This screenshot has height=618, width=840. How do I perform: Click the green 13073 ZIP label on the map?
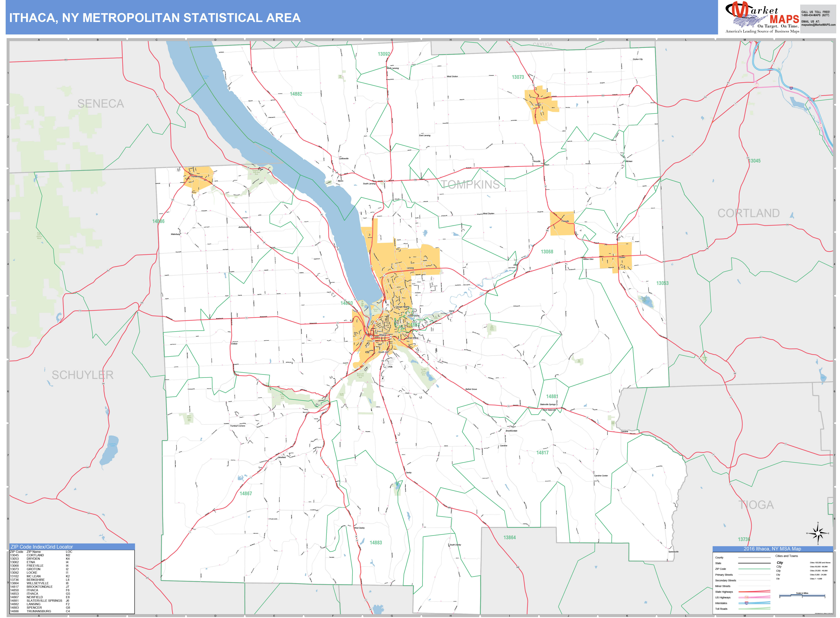click(518, 77)
